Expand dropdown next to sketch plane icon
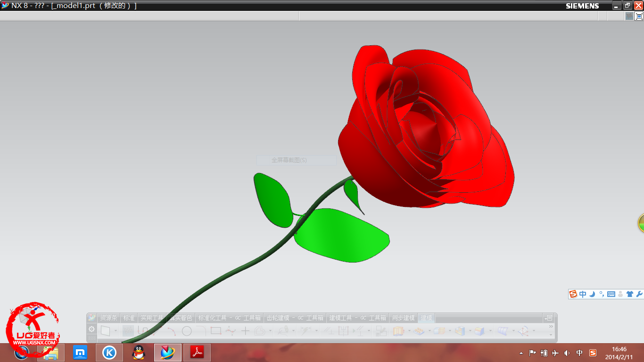The height and width of the screenshot is (362, 644). coord(116,331)
